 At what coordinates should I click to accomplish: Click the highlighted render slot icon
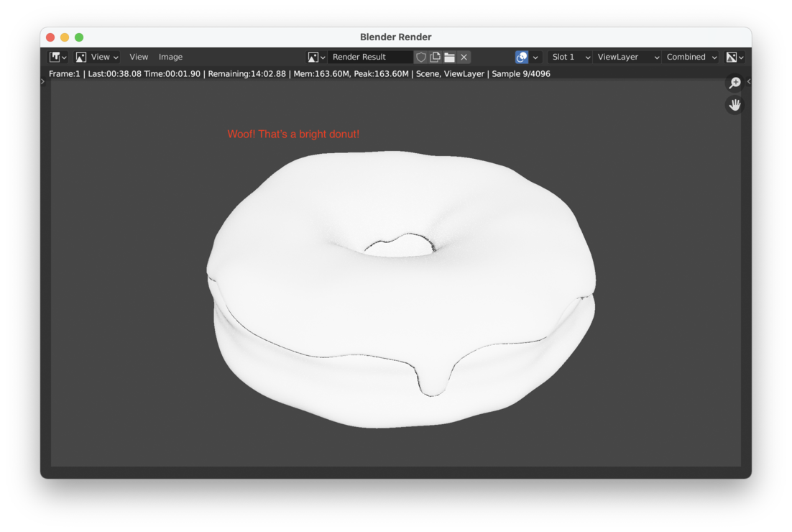[x=523, y=57]
